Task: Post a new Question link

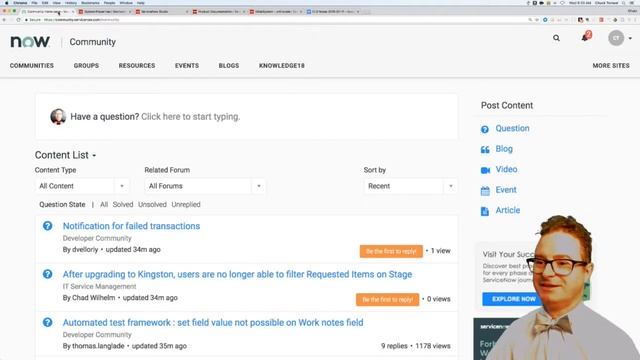Action: pyautogui.click(x=512, y=128)
